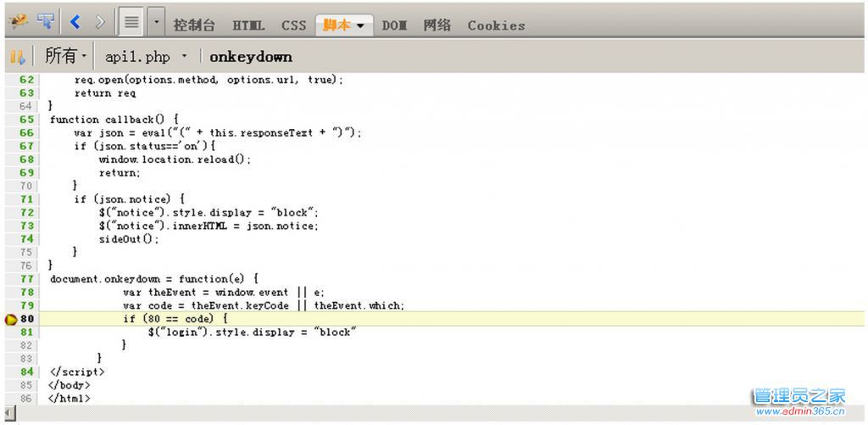Activate the element inspect icon

point(46,21)
